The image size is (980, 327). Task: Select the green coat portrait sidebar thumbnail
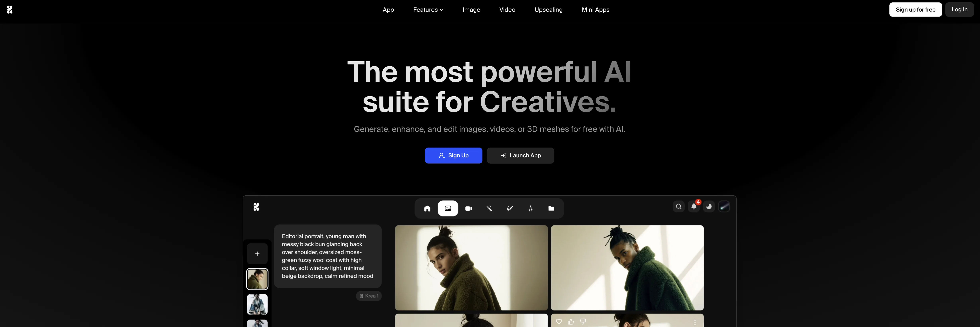point(257,279)
